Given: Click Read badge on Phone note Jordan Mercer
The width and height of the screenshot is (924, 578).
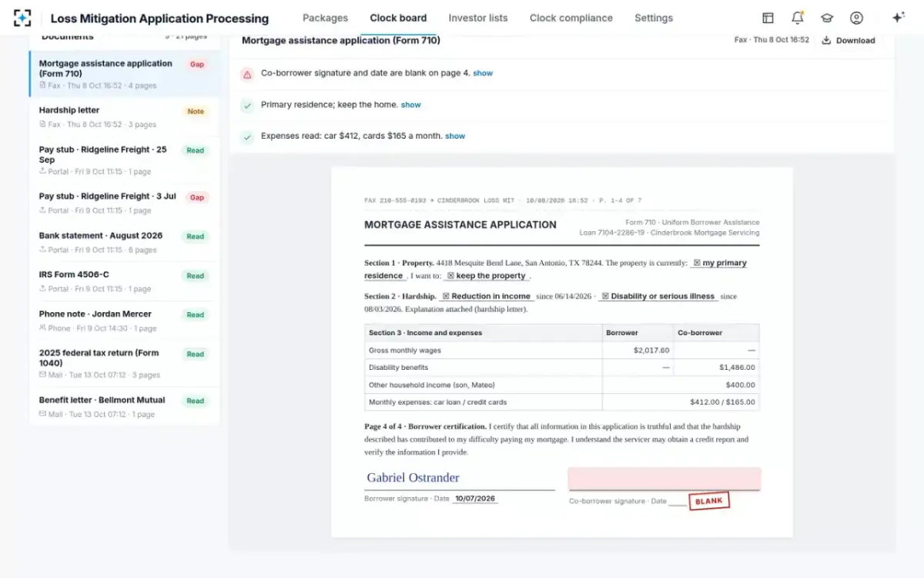Looking at the screenshot, I should tap(196, 315).
